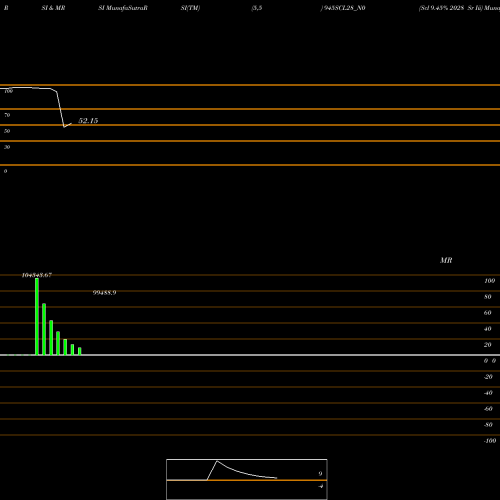Click the 70 level RSI axis label
Viewport: 500px width, 500px height.
click(7, 115)
